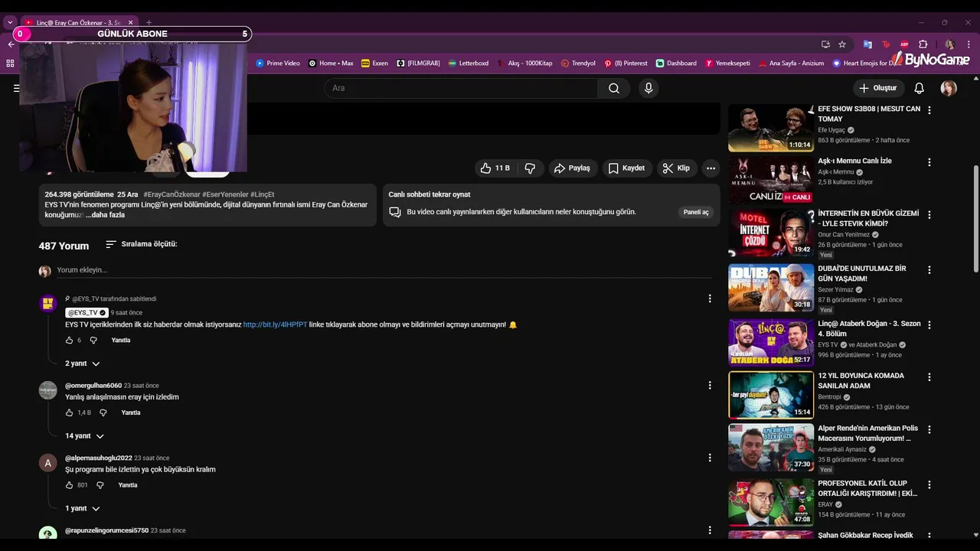
Task: Open the Sıralama ölçütü sort dropdown
Action: click(x=141, y=244)
